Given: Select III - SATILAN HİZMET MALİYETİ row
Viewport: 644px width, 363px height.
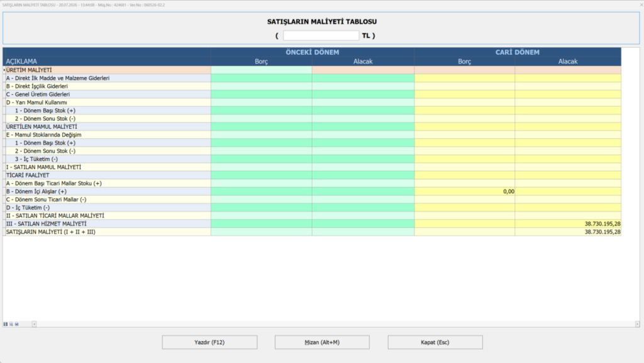Looking at the screenshot, I should coord(312,224).
